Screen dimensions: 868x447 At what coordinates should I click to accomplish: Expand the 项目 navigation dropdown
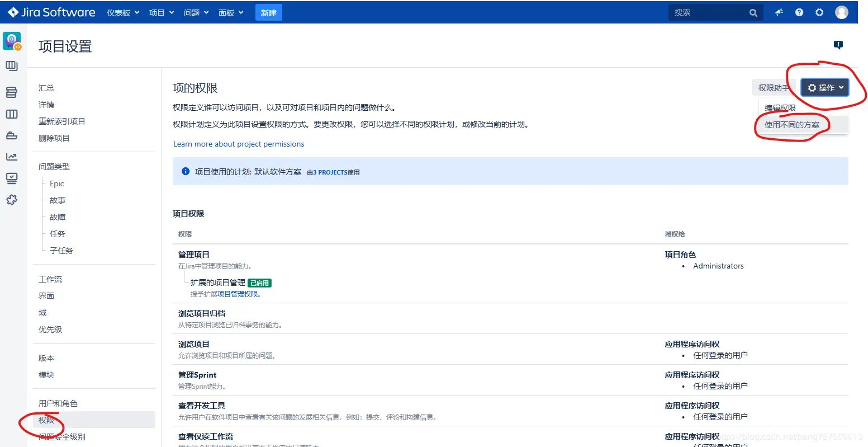point(161,12)
